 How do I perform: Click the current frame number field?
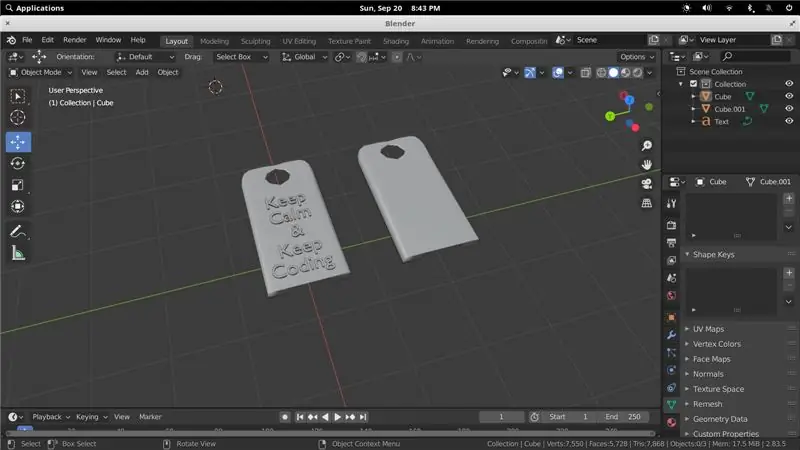(x=502, y=417)
